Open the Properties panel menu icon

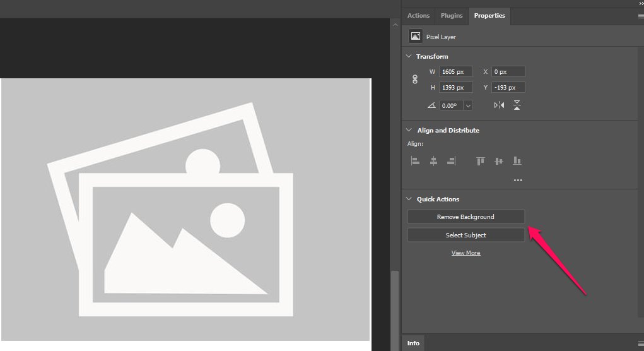[640, 16]
